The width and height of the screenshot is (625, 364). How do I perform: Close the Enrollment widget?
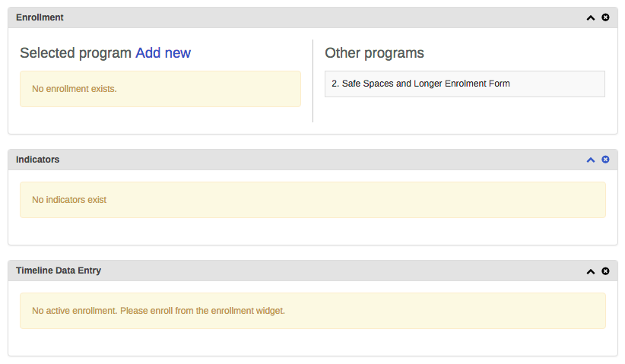coord(605,17)
